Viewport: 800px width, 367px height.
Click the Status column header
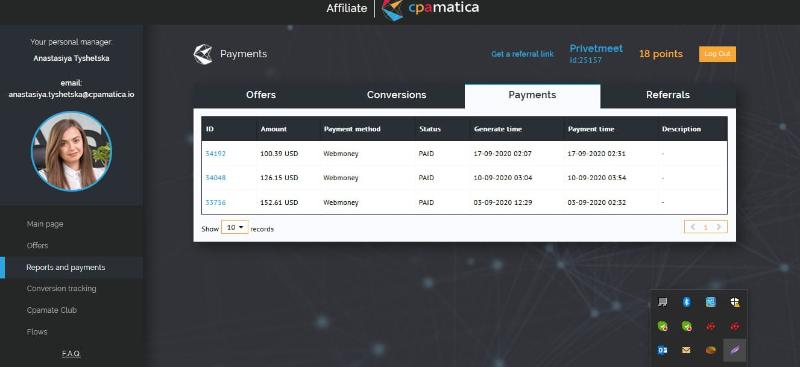click(x=430, y=129)
